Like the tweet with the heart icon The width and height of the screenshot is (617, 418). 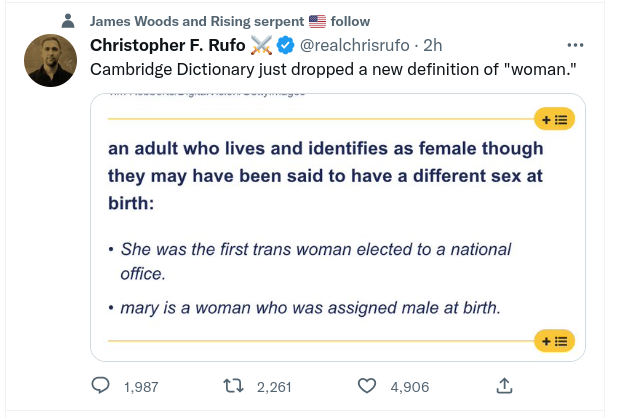tap(367, 386)
